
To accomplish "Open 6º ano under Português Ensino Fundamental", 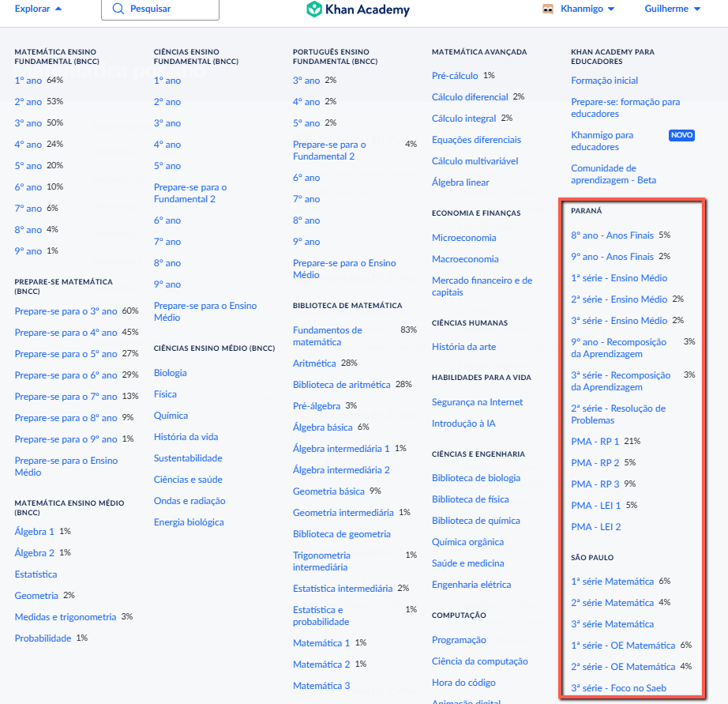I will (x=306, y=178).
